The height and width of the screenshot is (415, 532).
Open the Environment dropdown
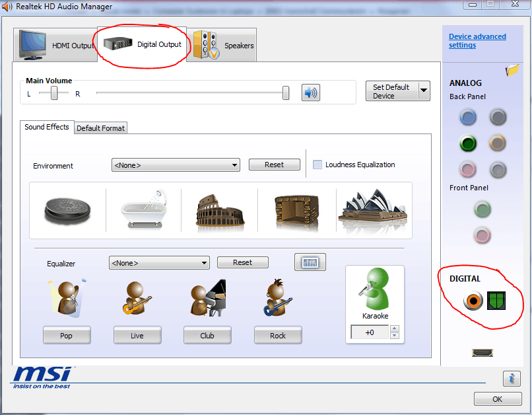(176, 165)
